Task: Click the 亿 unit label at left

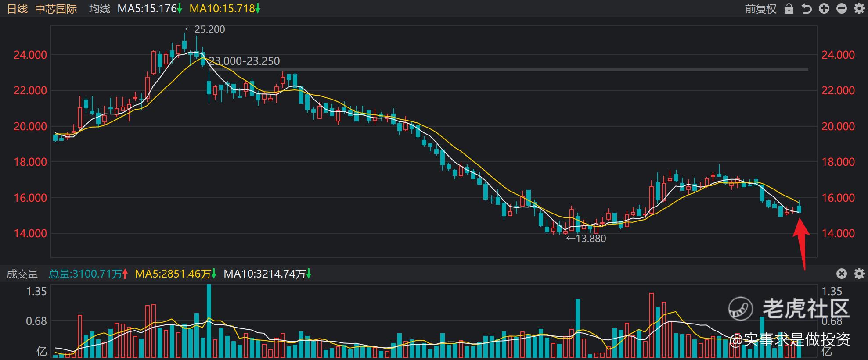Action: point(42,351)
